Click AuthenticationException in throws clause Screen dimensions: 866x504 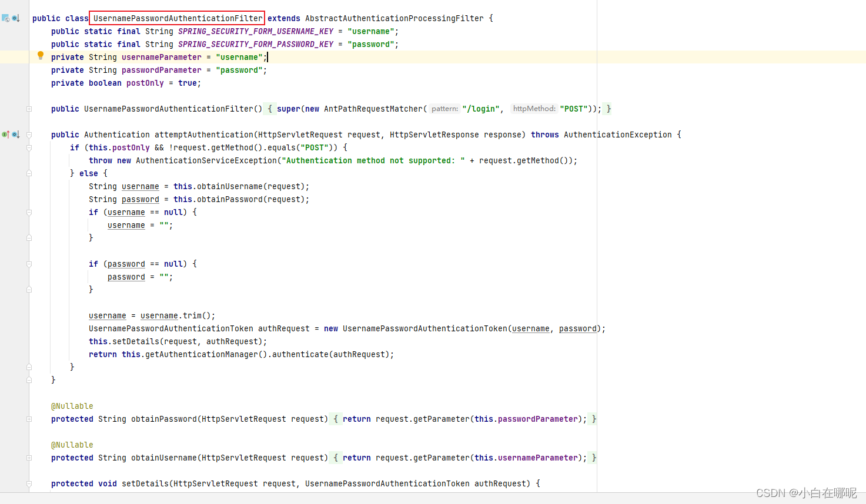(x=618, y=135)
